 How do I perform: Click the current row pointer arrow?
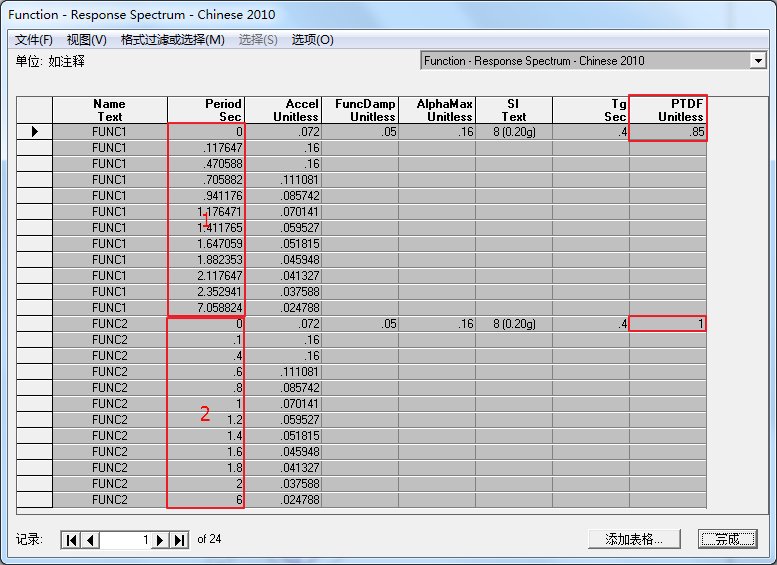(36, 132)
